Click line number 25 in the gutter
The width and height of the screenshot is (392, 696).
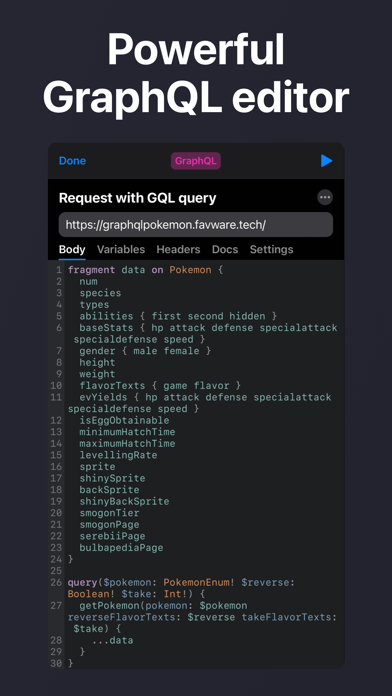[56, 571]
